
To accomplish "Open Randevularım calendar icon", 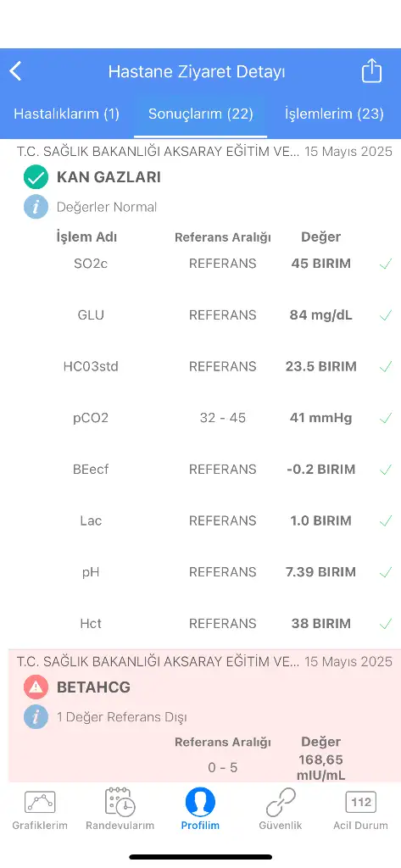I will 120,802.
